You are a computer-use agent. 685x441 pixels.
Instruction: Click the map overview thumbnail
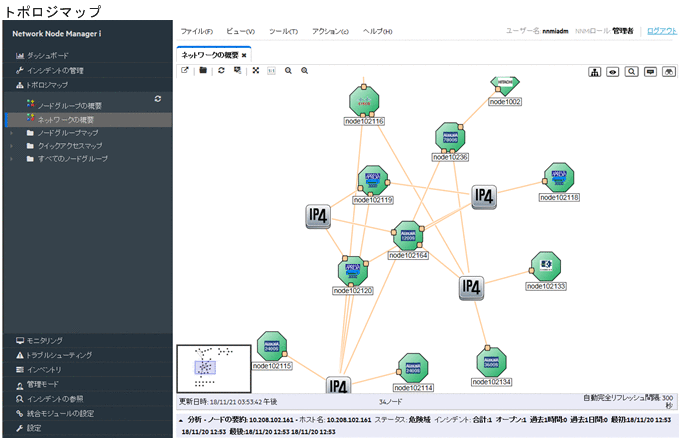(213, 369)
